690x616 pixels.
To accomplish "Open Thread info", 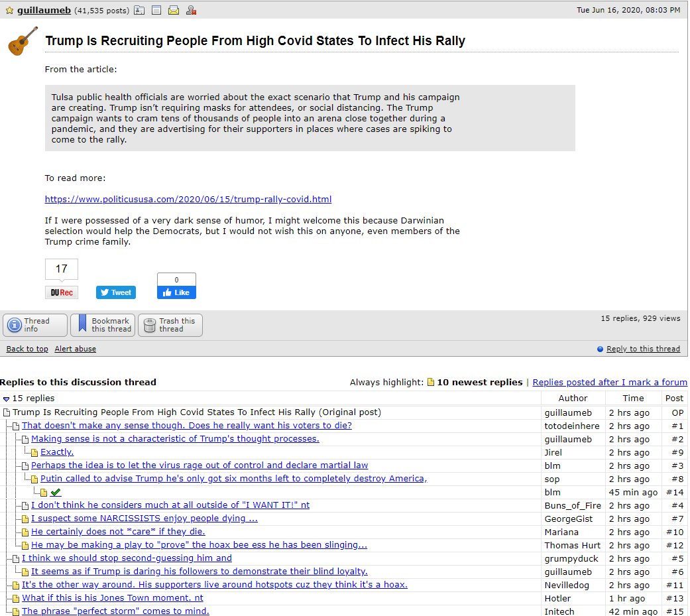I will 35,325.
